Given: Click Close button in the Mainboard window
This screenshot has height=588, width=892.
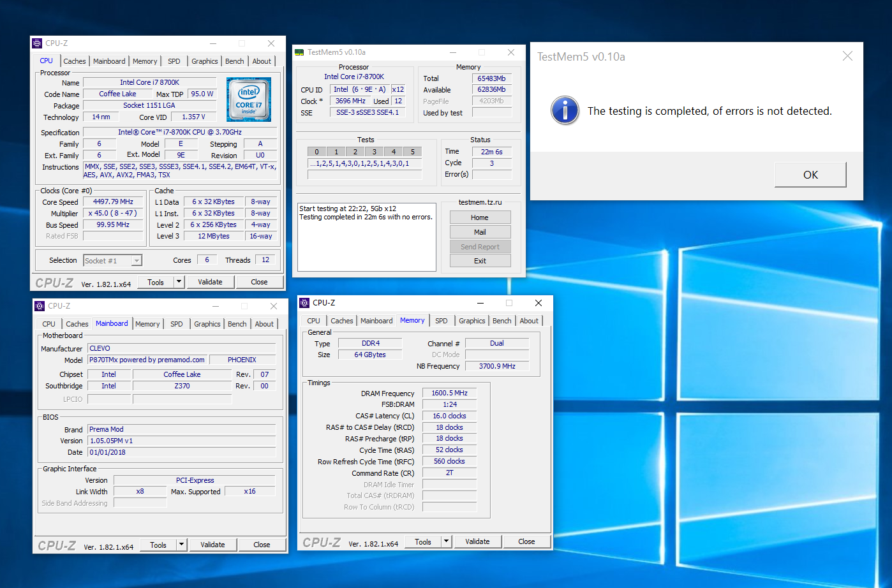Looking at the screenshot, I should [x=262, y=545].
